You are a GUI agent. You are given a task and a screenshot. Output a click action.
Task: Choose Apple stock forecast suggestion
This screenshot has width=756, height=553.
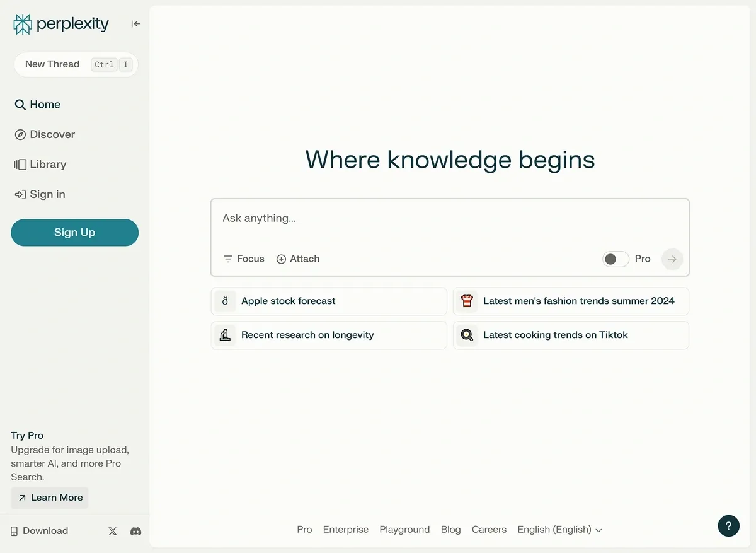click(329, 301)
